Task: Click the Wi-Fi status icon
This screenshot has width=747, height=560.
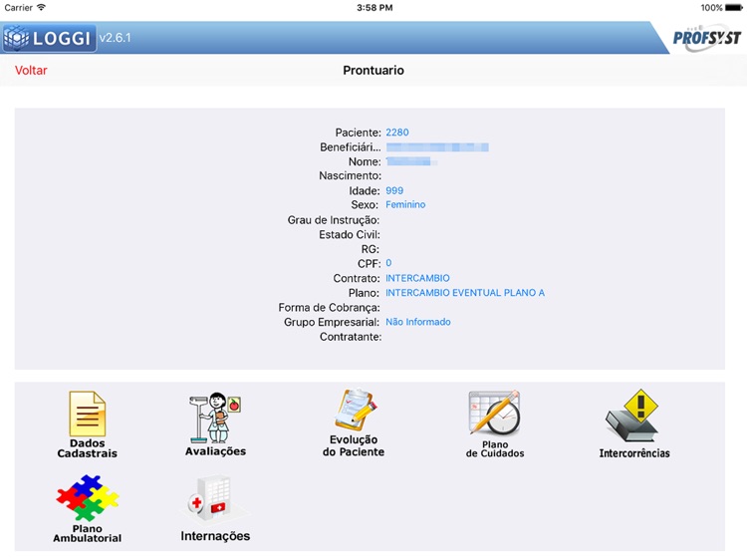Action: (x=42, y=8)
